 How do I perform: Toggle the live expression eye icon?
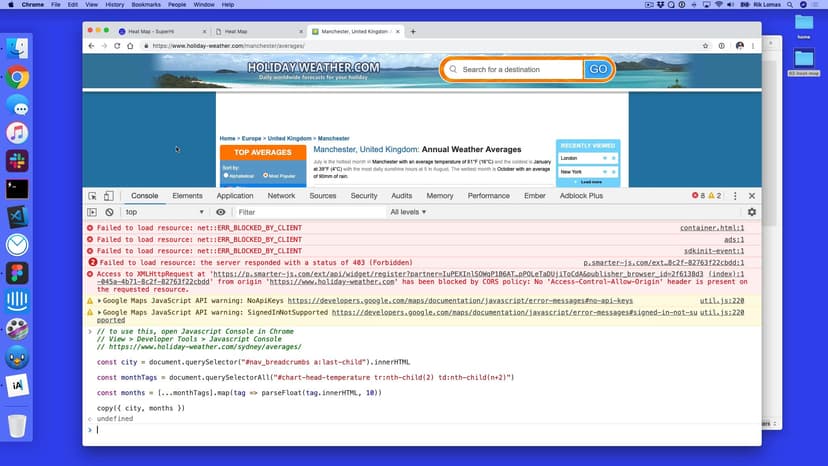coord(221,212)
